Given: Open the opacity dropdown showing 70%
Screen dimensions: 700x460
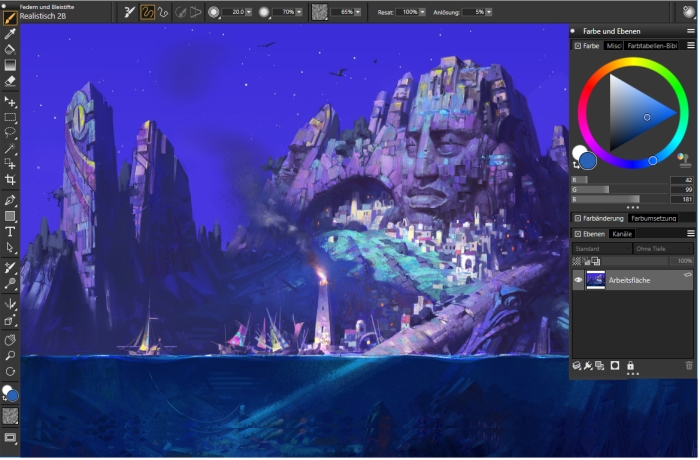Looking at the screenshot, I should [x=300, y=12].
